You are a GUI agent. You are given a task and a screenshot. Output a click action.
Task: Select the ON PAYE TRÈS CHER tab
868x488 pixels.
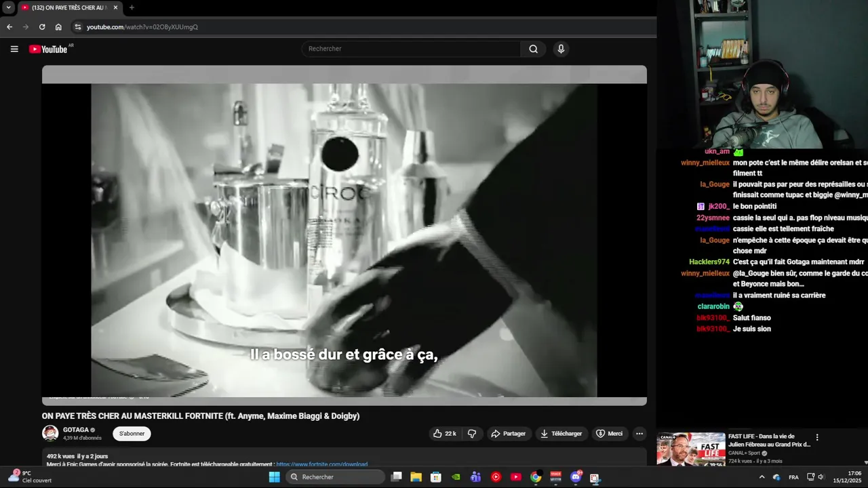tap(69, 7)
